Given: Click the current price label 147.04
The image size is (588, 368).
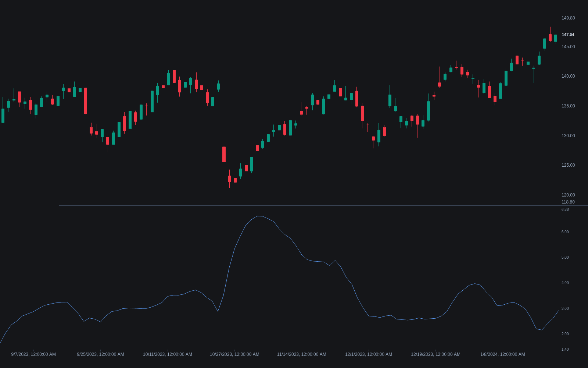Looking at the screenshot, I should 568,35.
